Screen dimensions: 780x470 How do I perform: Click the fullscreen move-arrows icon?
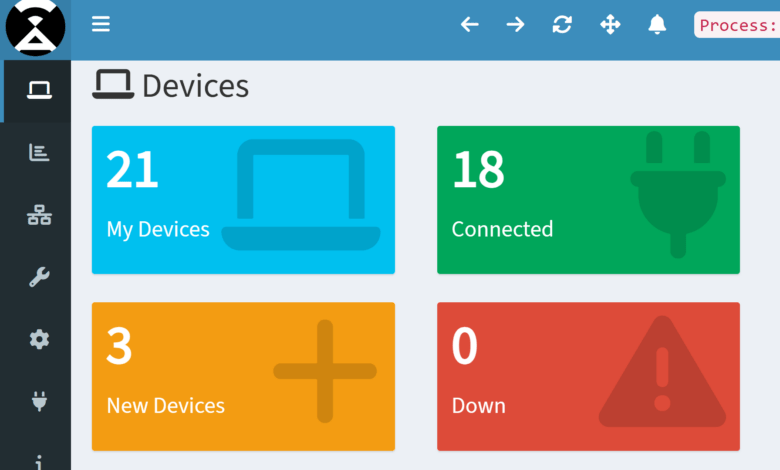pos(610,24)
